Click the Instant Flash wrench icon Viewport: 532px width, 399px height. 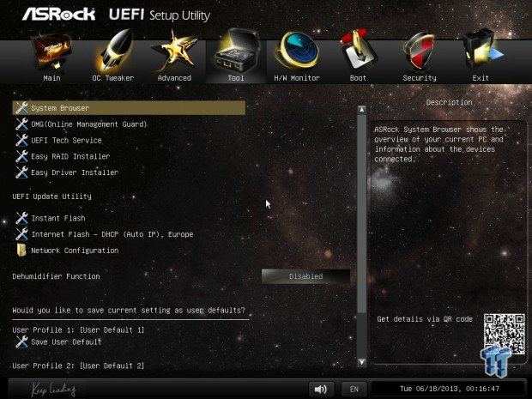pos(21,218)
